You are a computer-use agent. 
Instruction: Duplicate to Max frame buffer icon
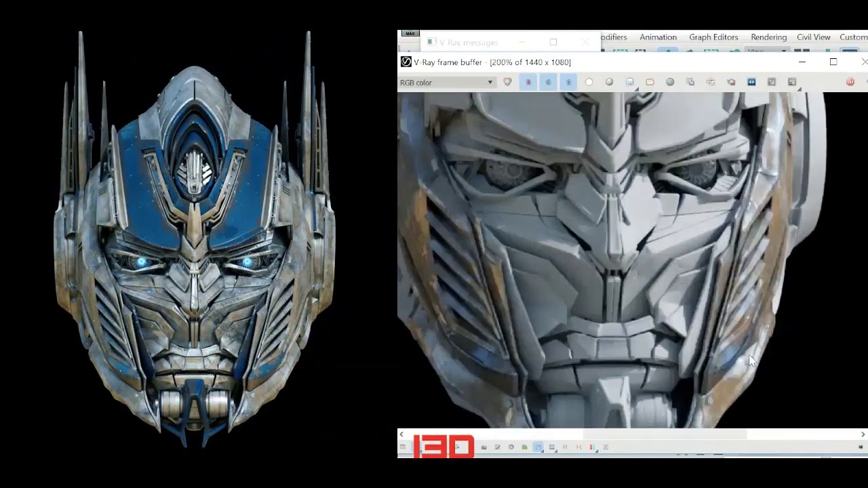[690, 82]
